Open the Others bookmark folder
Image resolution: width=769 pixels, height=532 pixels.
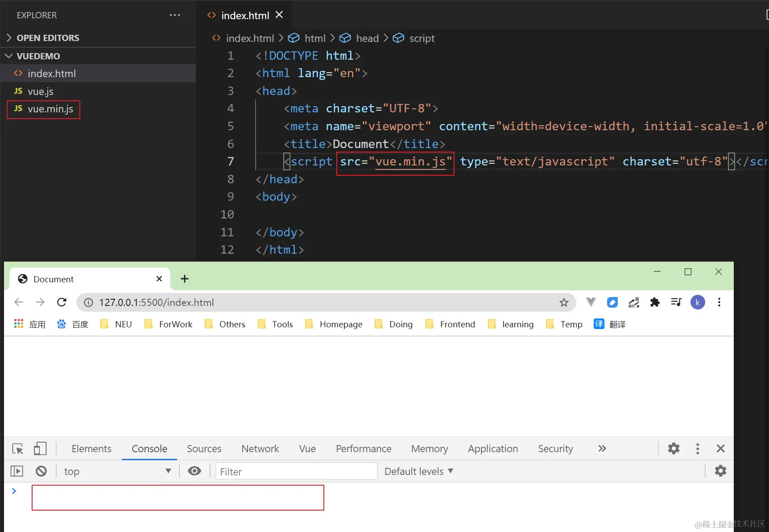[225, 324]
